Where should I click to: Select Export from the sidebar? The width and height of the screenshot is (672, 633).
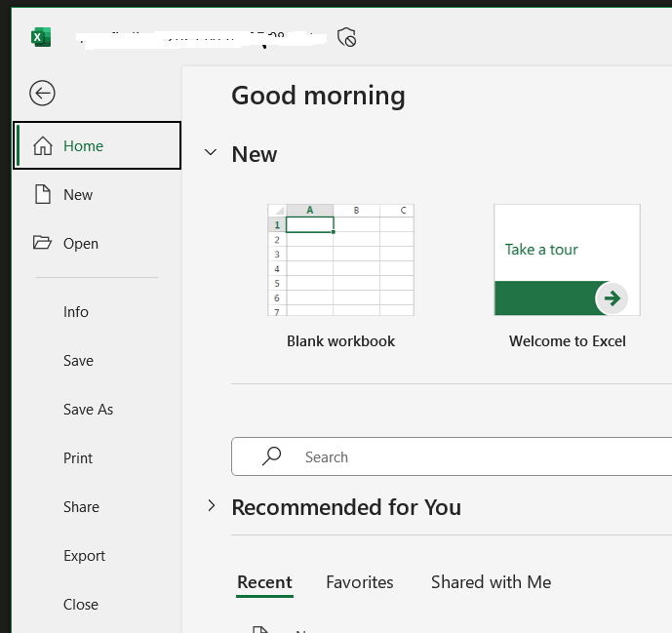pos(84,556)
